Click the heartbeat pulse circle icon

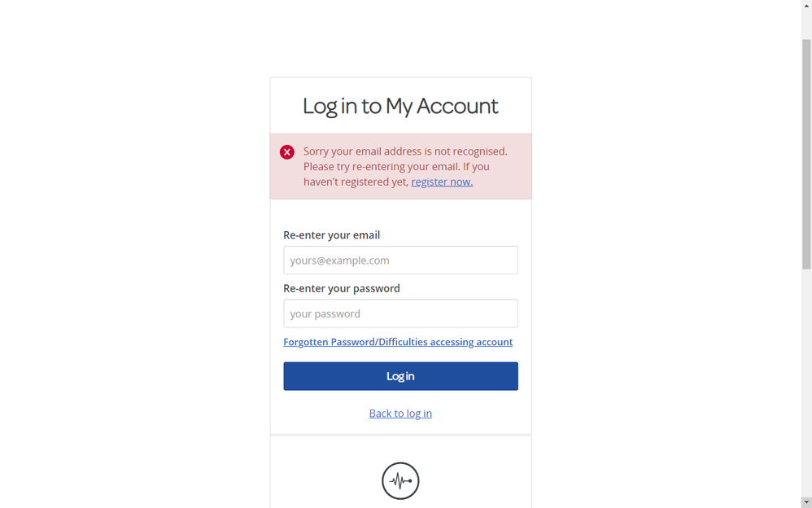400,481
